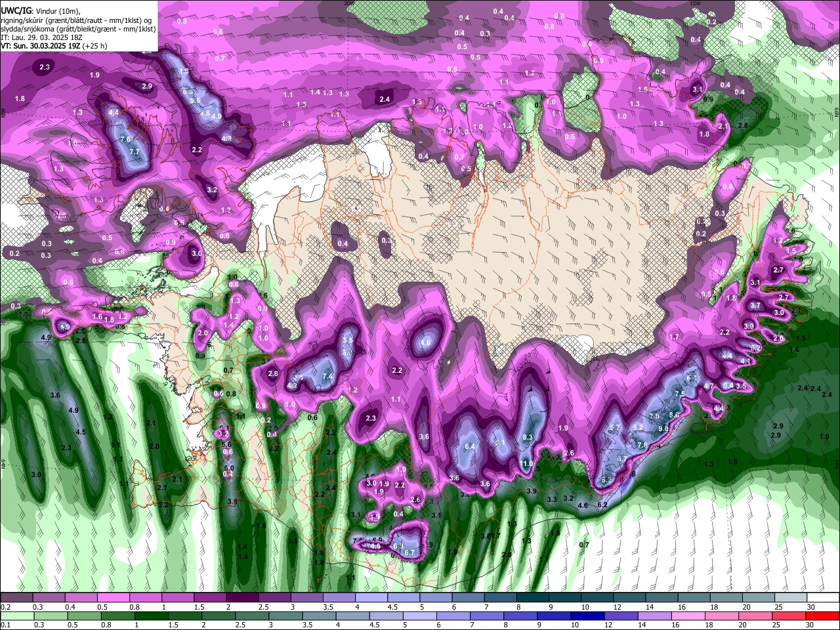Click the 7.7 precipitation value on the map

[135, 152]
